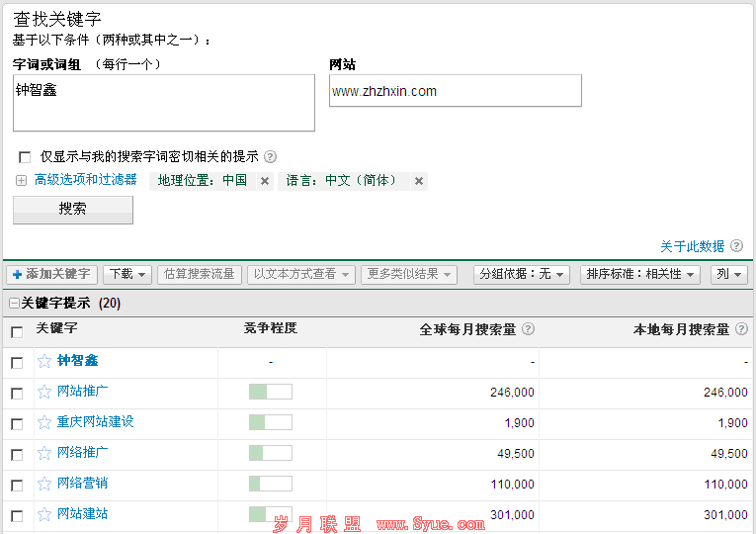Viewport: 756px width, 534px height.
Task: Tick the checkbox for 网络推广 row
Action: point(17,454)
